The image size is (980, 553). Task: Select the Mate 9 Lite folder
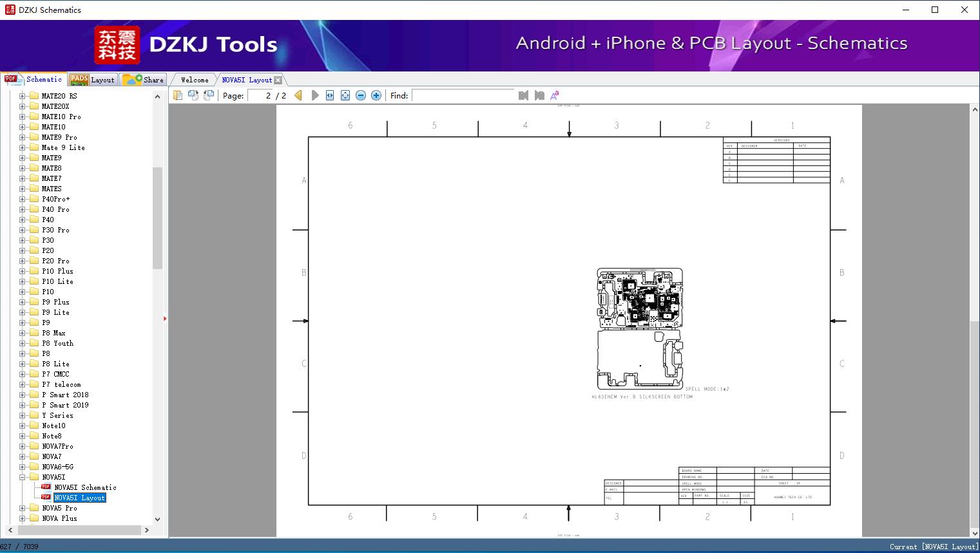[x=63, y=147]
